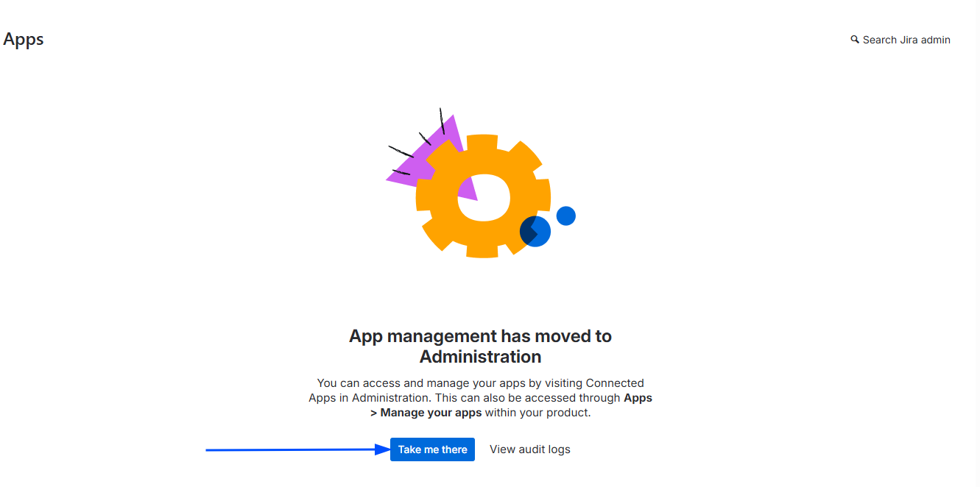Viewport: 980px width, 487px height.
Task: Click the "App management has moved to" headline
Action: 480,336
